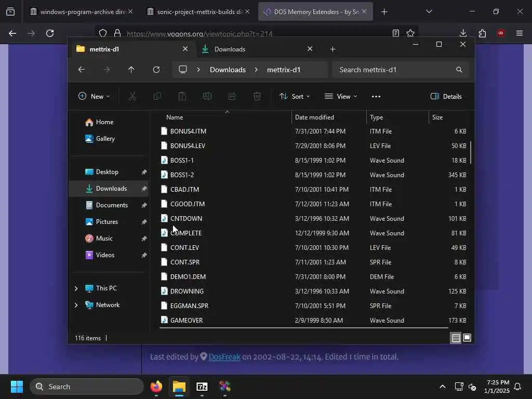Open Firefox from the taskbar
Screen dimensions: 532x399
click(156, 387)
